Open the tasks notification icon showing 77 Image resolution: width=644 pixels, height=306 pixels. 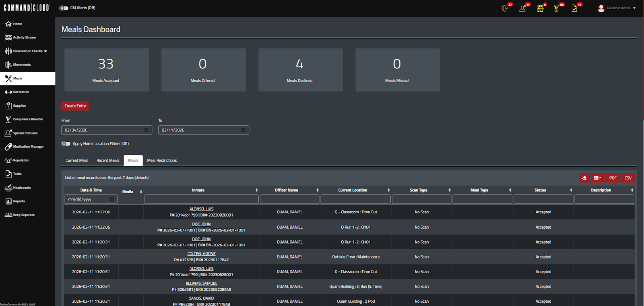[x=574, y=8]
